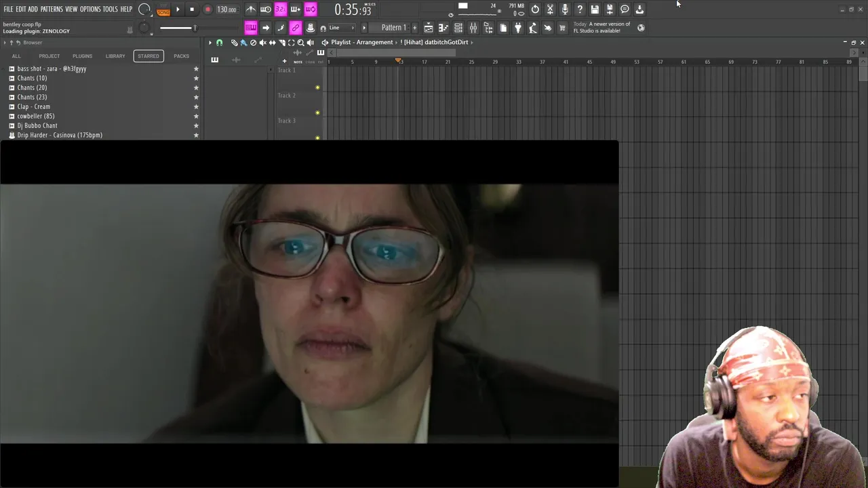Open the plugin picker plug icon
The image size is (868, 488).
518,28
